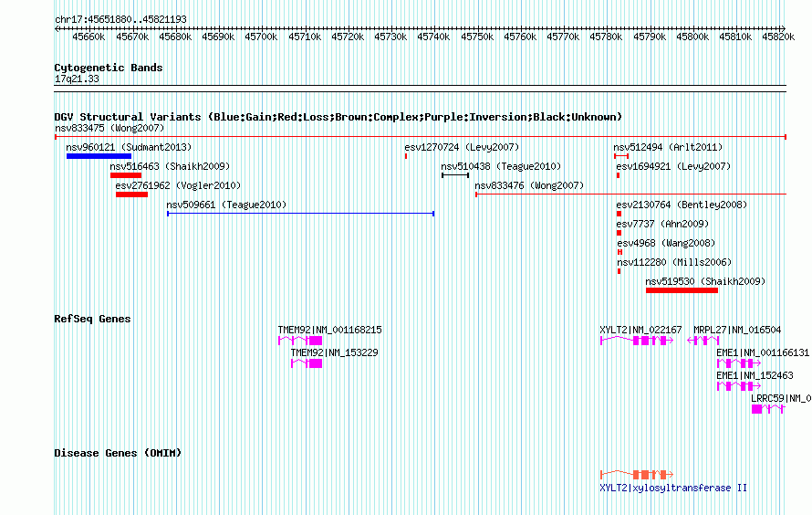Click the RefSeq Genes track title

[92, 319]
